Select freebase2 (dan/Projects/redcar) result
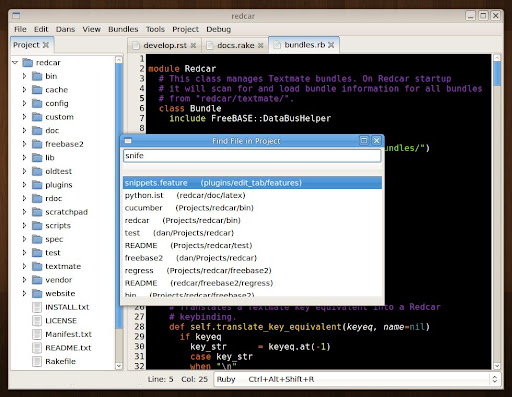Screen dimensions: 512x397 coord(252,258)
